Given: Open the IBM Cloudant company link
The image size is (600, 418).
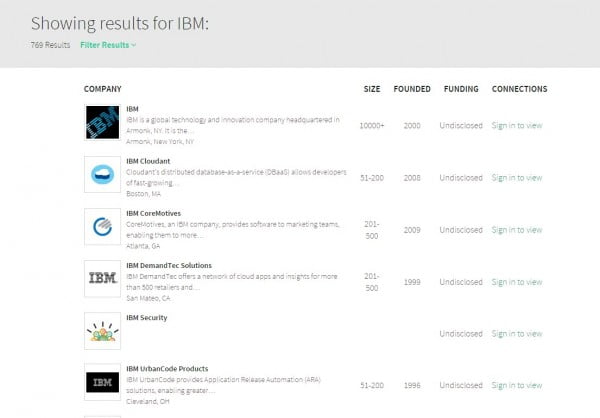Looking at the screenshot, I should (148, 161).
